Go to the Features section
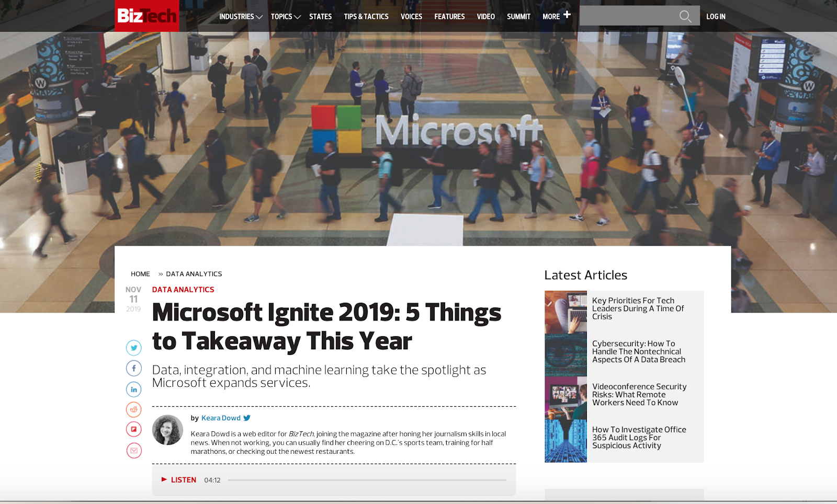The height and width of the screenshot is (504, 837). (449, 17)
